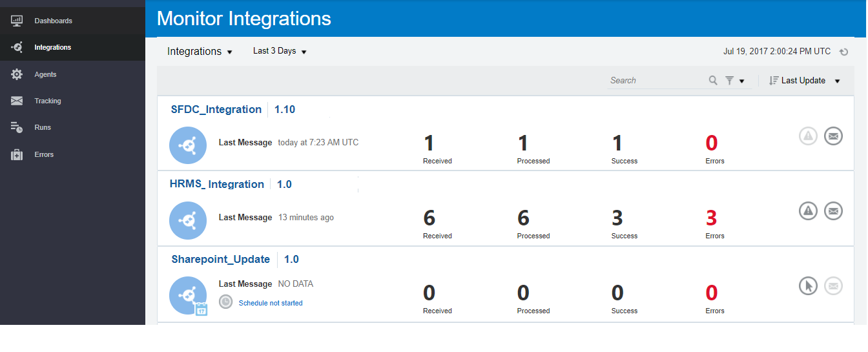
Task: Open the filter funnel dropdown
Action: tap(734, 81)
